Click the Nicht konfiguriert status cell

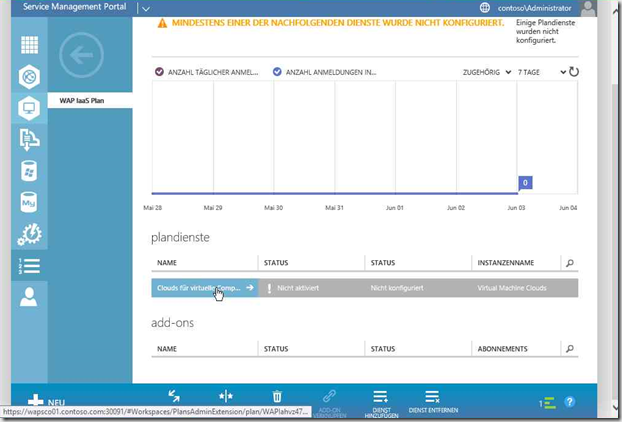(x=397, y=288)
